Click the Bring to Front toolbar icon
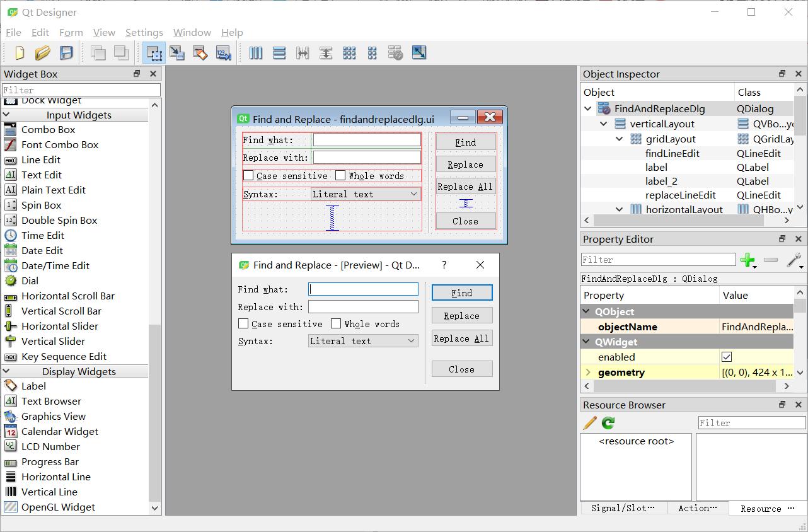This screenshot has width=808, height=532. [x=121, y=53]
